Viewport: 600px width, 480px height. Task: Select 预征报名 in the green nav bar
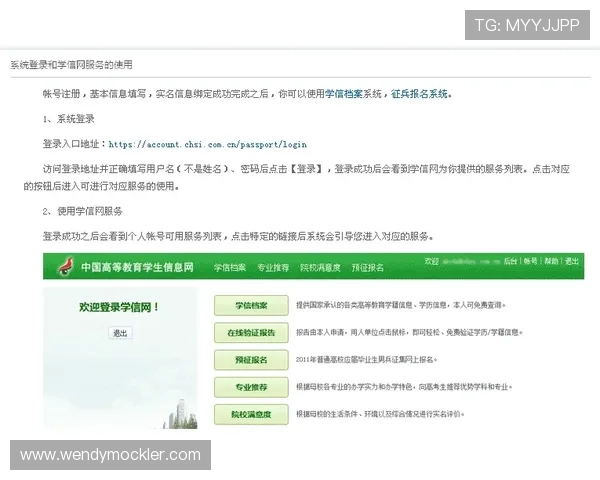point(367,267)
